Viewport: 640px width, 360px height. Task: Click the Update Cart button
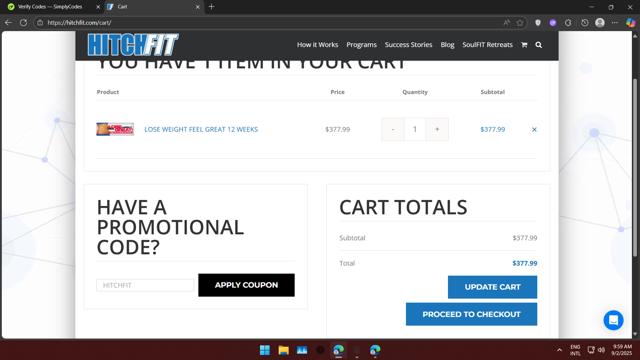click(492, 287)
